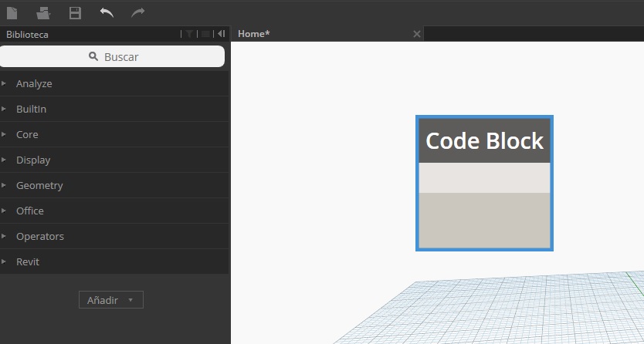Click the Buscar search field
The width and height of the screenshot is (644, 344).
coord(113,56)
